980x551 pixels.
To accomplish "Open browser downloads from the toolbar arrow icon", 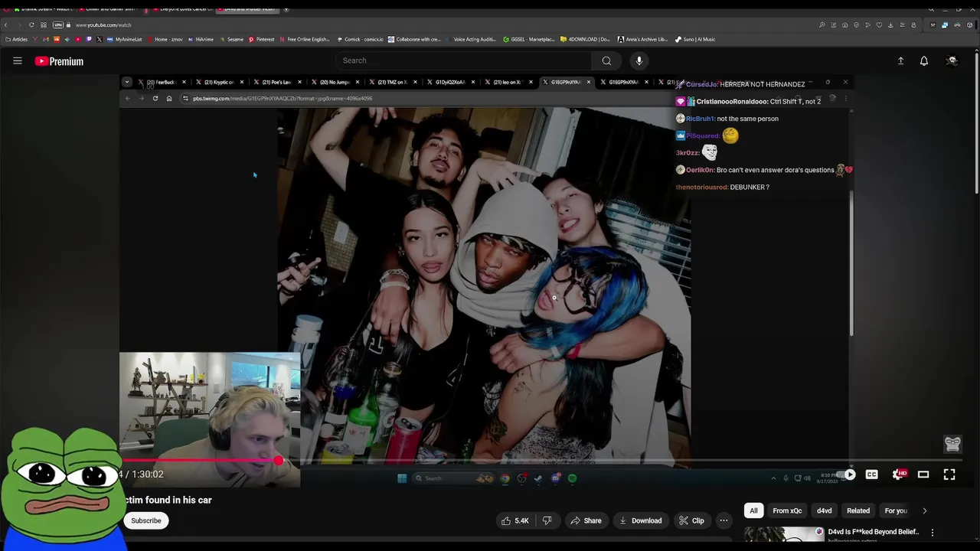I will point(890,25).
